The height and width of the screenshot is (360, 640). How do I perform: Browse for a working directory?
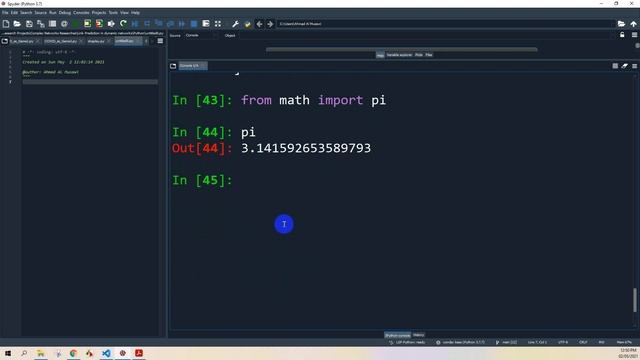(621, 24)
